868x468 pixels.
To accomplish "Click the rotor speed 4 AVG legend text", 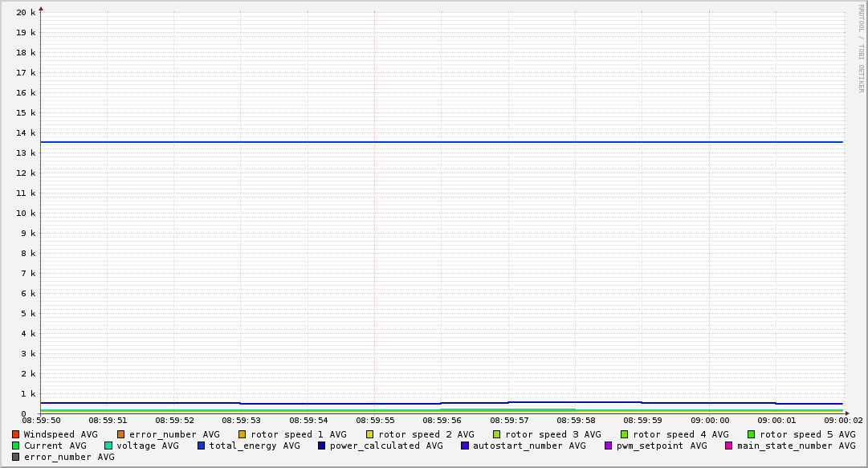I will (680, 434).
